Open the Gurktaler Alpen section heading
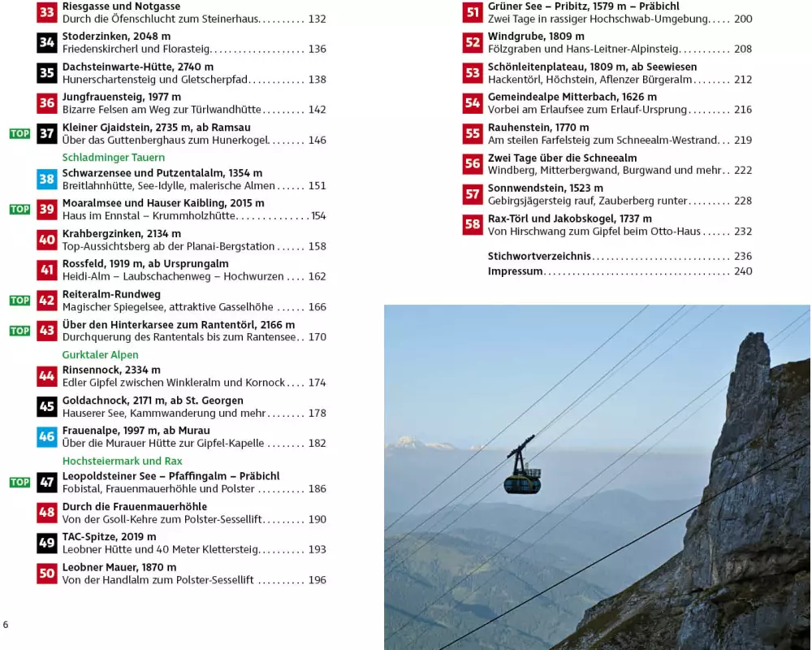 100,355
